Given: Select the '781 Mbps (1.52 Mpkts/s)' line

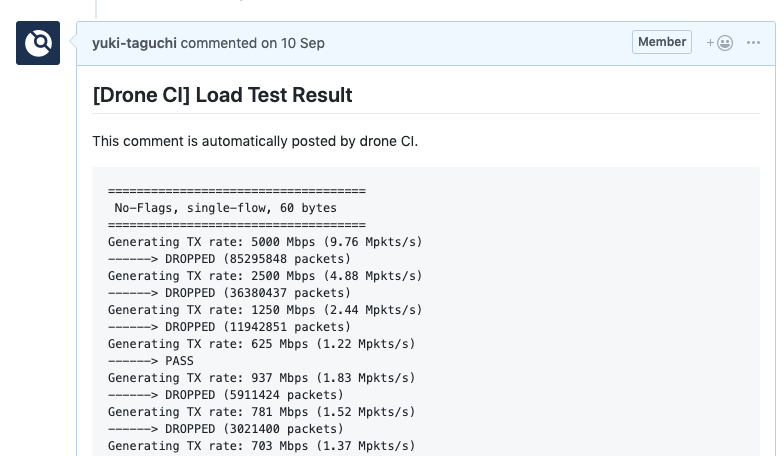Looking at the screenshot, I should pos(262,412).
